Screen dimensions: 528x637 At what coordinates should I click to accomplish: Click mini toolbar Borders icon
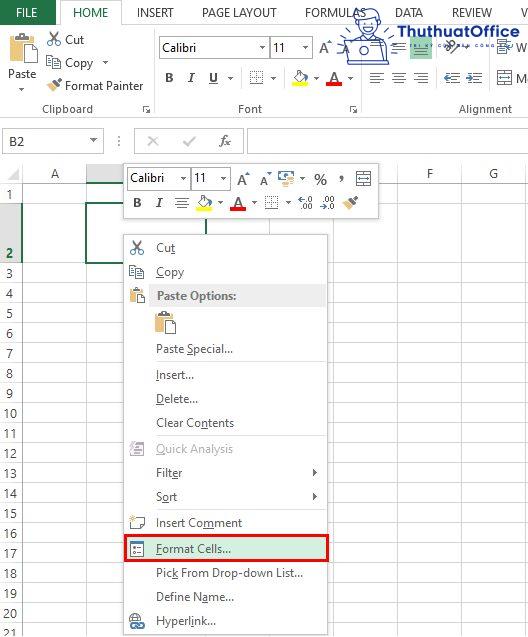tap(271, 202)
